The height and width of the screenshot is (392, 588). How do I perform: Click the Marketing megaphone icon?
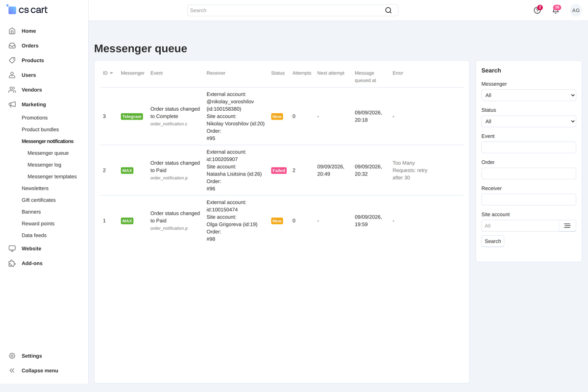click(x=12, y=104)
